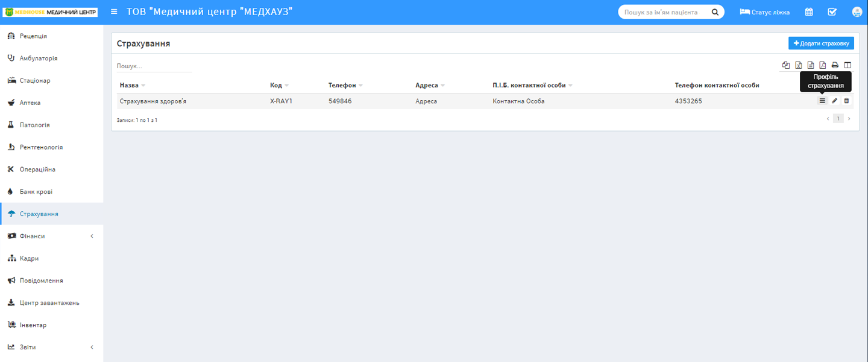Focus the table Пошук filter field
Viewport: 868px width, 362px height.
tap(154, 66)
